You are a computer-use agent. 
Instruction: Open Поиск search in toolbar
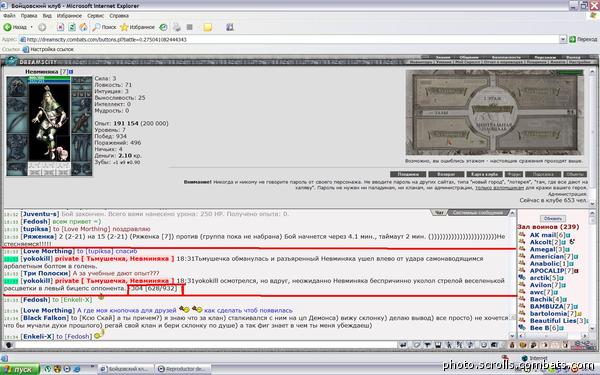pos(104,27)
